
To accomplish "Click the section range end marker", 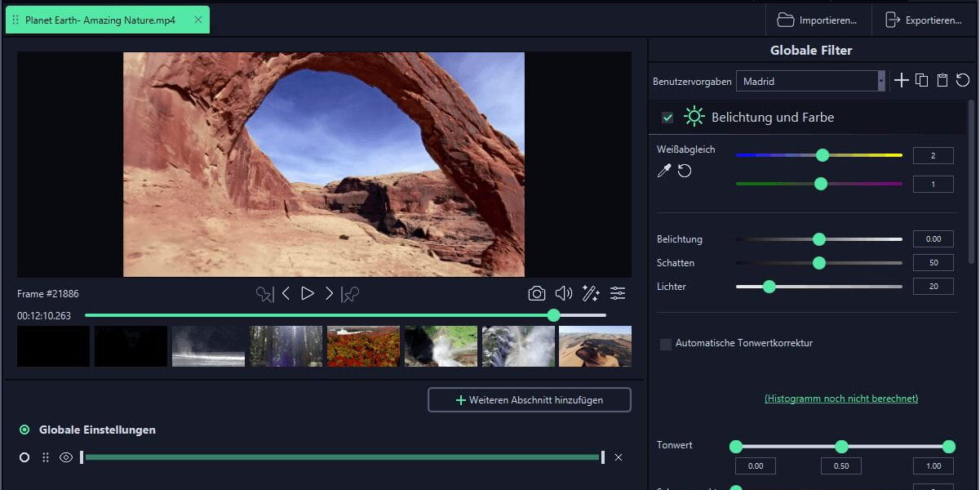I will (603, 457).
